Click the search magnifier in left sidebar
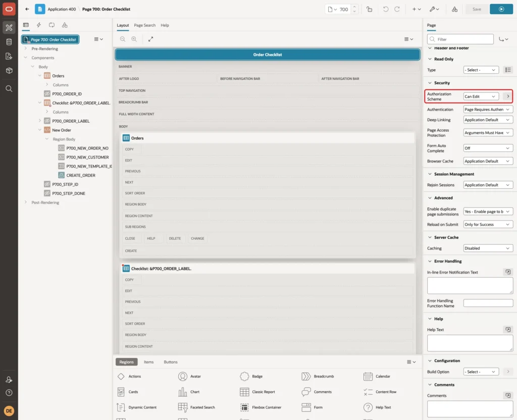 pyautogui.click(x=9, y=89)
